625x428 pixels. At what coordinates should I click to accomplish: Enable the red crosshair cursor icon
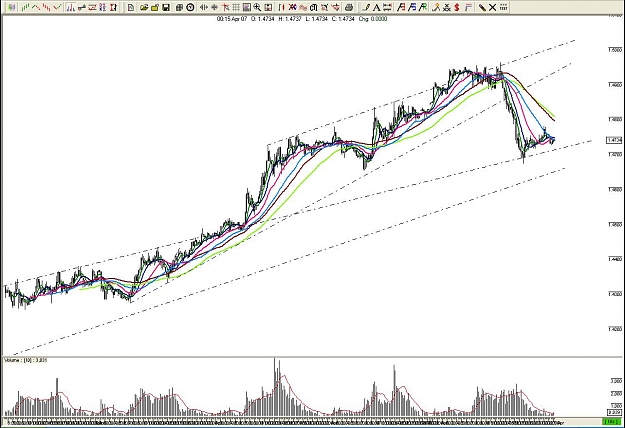(x=225, y=7)
